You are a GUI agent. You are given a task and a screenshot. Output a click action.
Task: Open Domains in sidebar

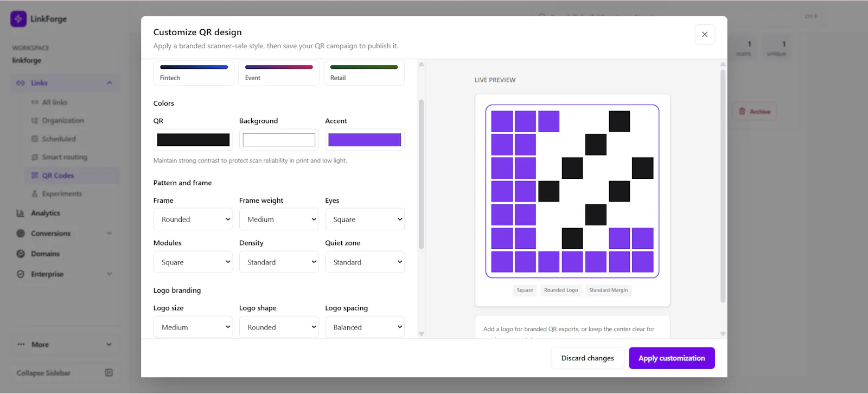pos(45,254)
